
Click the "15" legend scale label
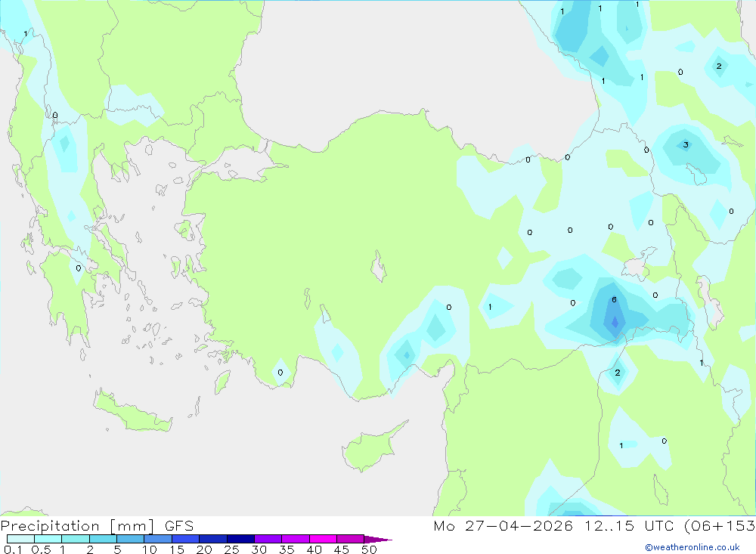point(177,549)
